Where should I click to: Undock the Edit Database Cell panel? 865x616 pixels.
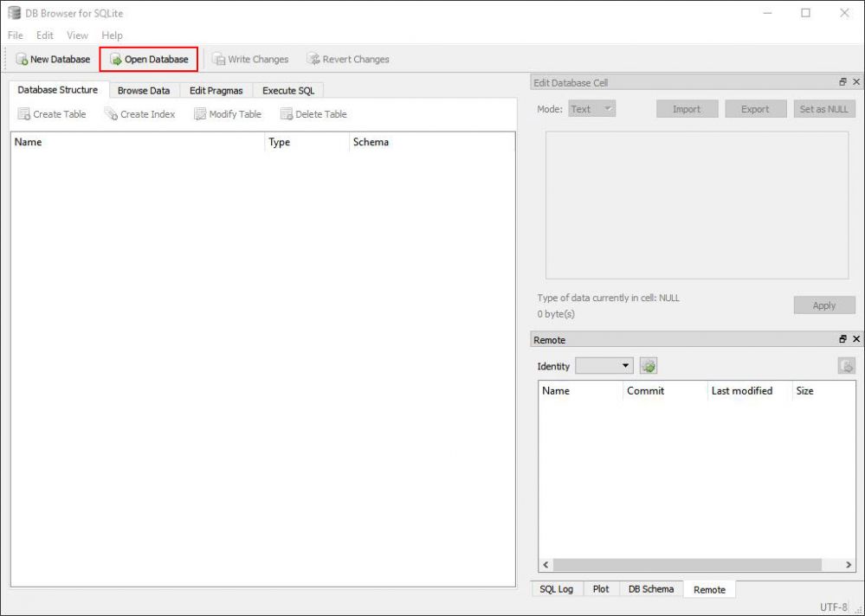tap(842, 82)
